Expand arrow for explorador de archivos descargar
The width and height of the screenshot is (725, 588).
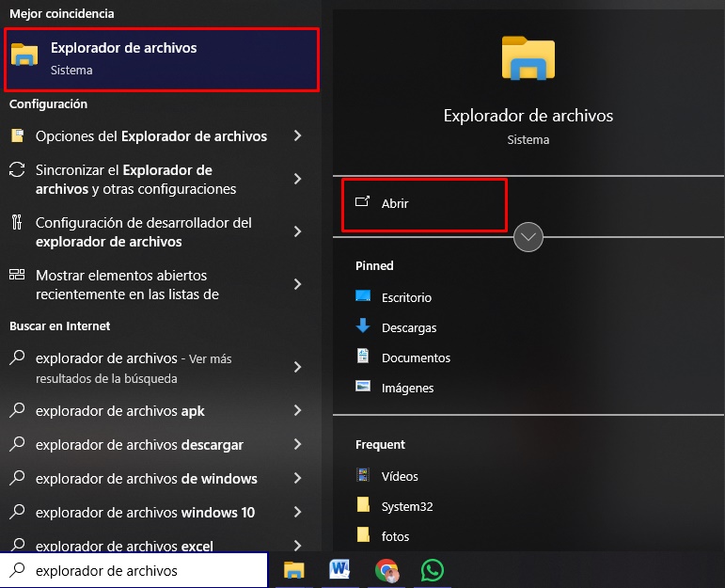(298, 444)
